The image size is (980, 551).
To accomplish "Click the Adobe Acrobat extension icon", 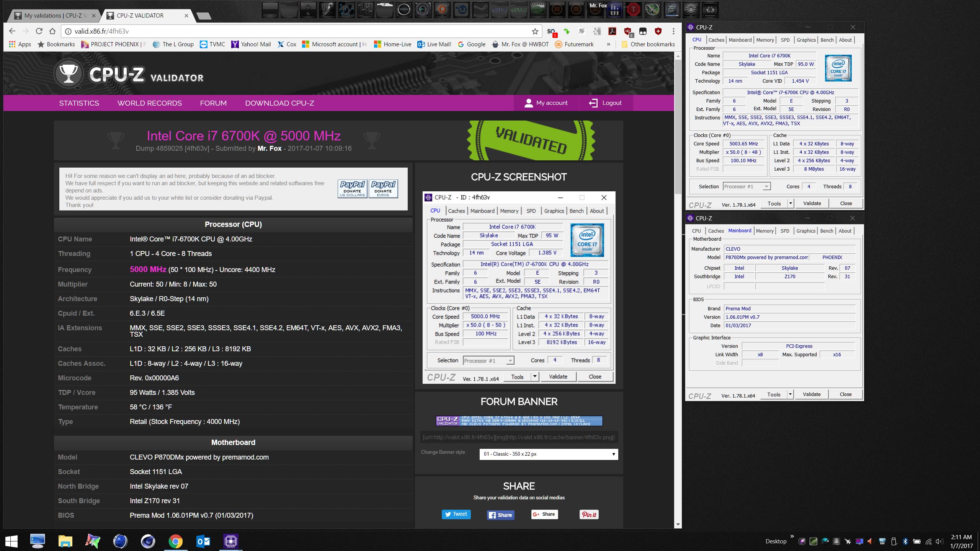I will [x=612, y=31].
